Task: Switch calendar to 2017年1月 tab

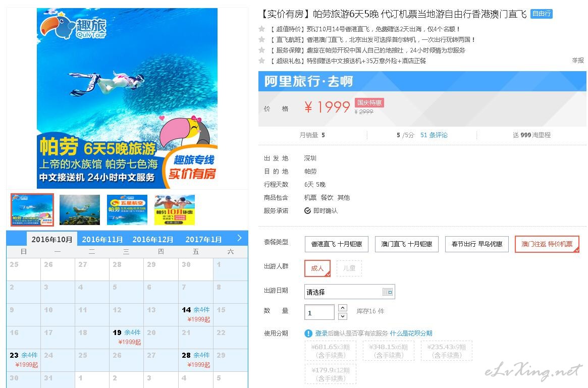Action: (x=203, y=240)
